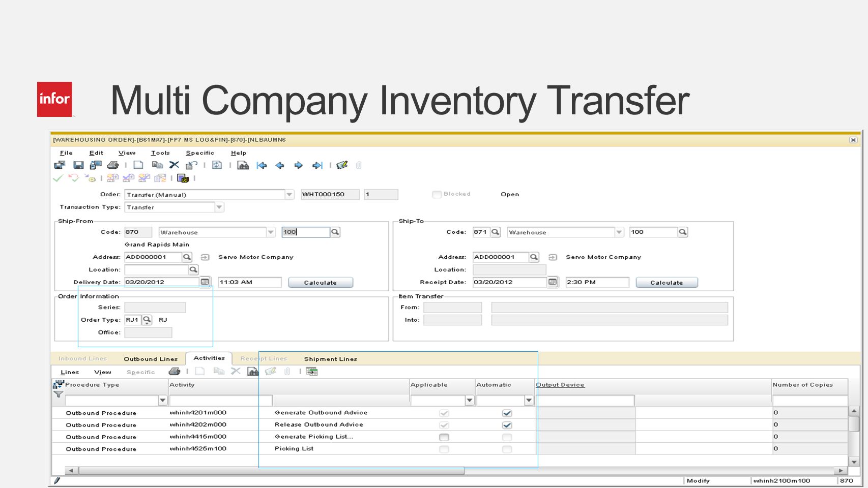Toggle Automatic for Release Outbound Advice
The height and width of the screenshot is (488, 868).
point(507,425)
